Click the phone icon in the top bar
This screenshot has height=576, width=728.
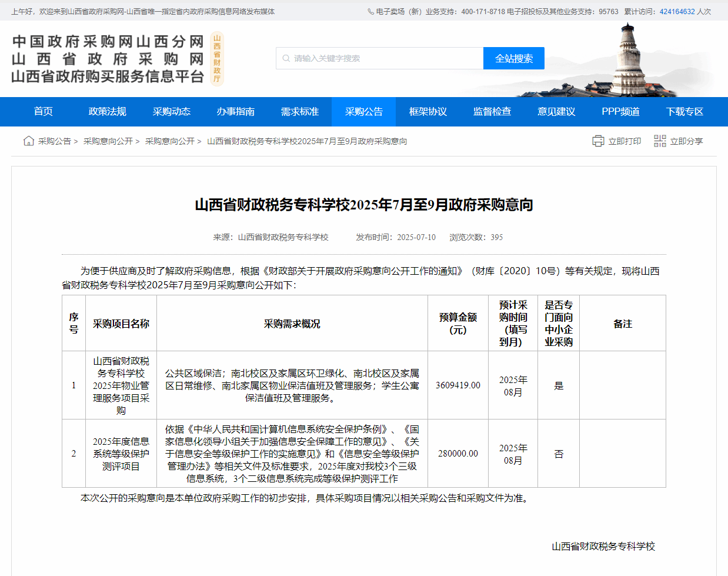(370, 11)
